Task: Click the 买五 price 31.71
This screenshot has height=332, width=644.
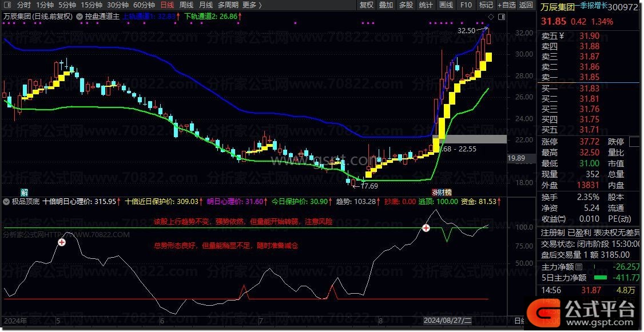Action: [589, 130]
